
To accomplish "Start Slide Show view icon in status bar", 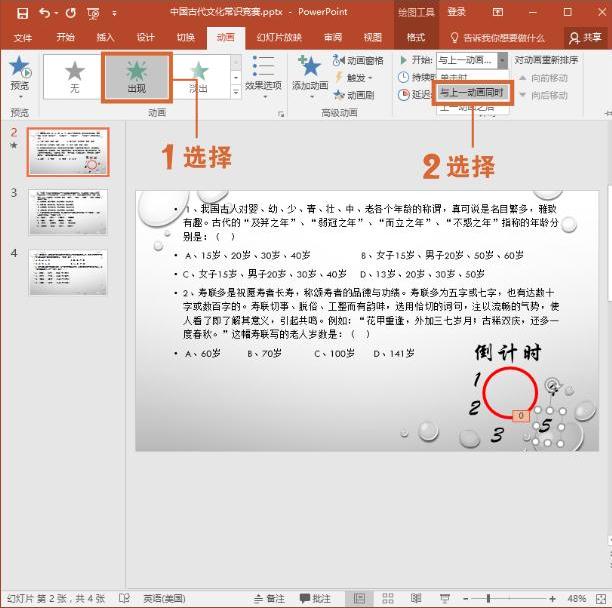I will click(x=445, y=598).
